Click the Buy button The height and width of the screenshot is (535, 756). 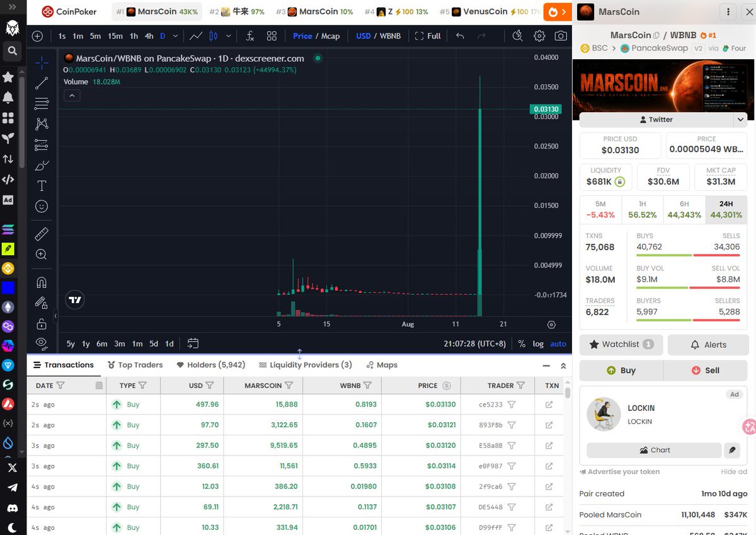point(621,370)
